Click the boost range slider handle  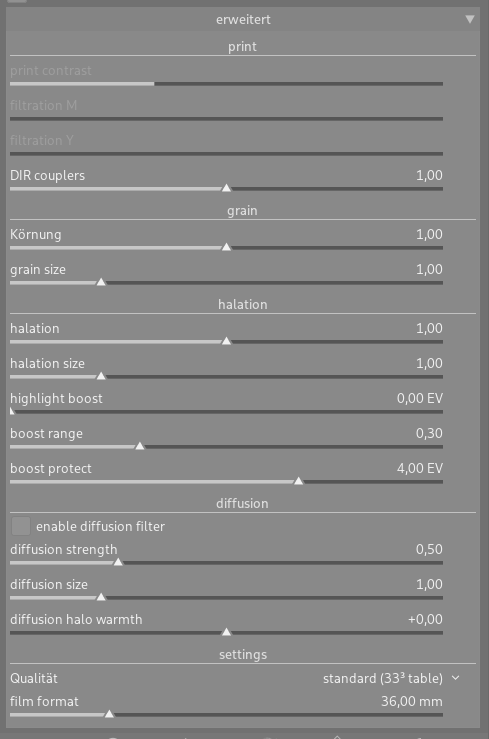pos(140,446)
